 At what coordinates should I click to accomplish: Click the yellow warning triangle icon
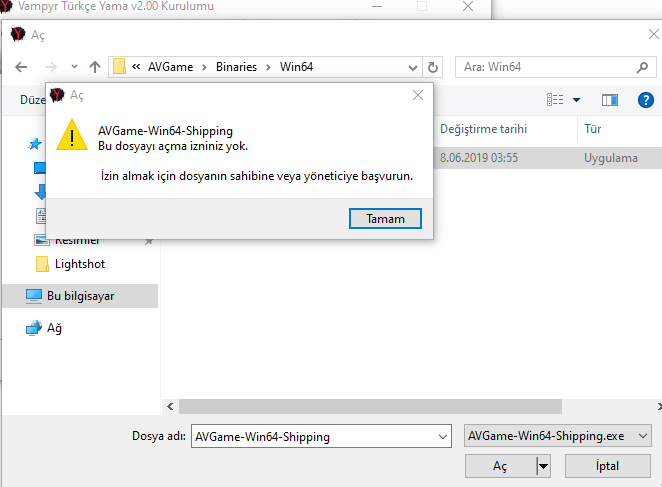(72, 135)
